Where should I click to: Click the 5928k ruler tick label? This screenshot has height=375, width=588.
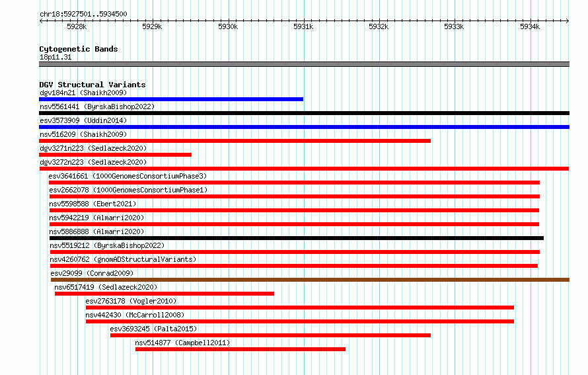click(x=77, y=26)
